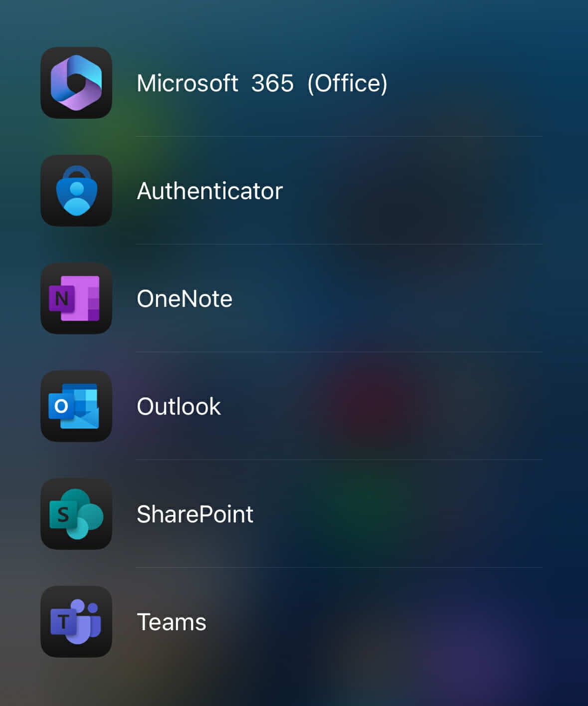Select the "Microsoft 365 (Office)" label
This screenshot has height=706, width=588.
(262, 83)
